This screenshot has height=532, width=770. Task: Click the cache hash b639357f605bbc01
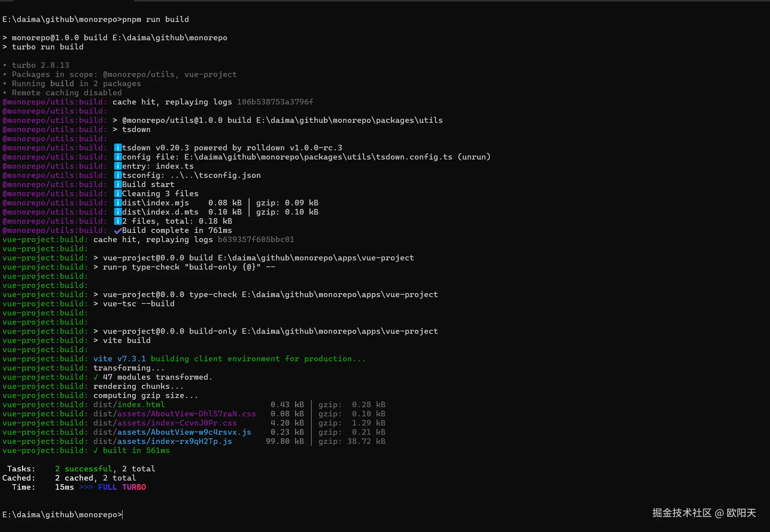(x=256, y=240)
